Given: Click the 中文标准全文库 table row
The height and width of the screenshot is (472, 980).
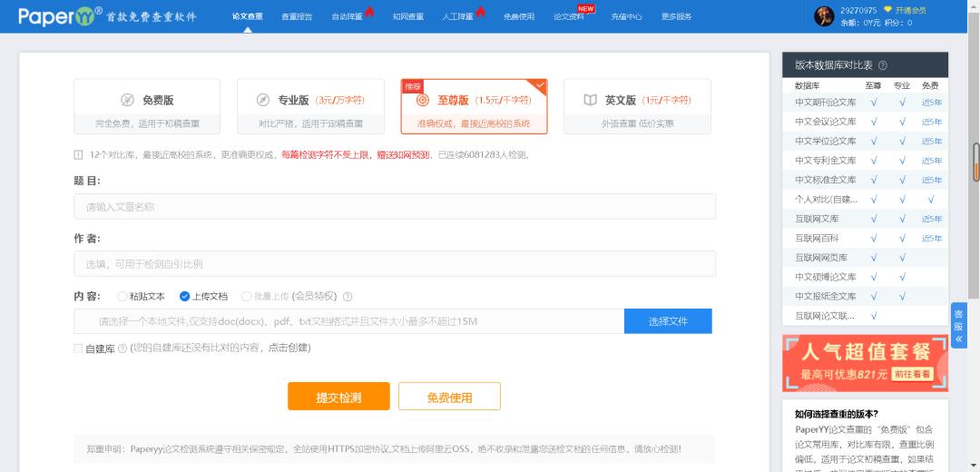Looking at the screenshot, I should [865, 180].
